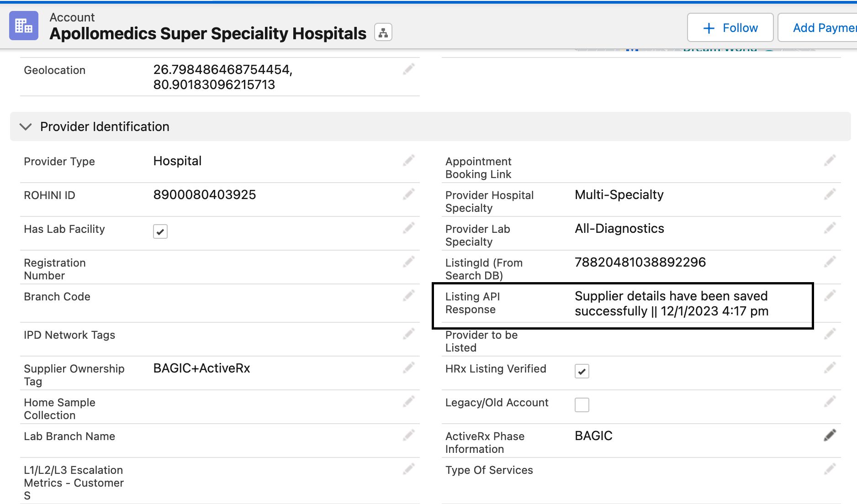Image resolution: width=857 pixels, height=504 pixels.
Task: Click the ListingId value 78820481038892296
Action: (x=640, y=262)
